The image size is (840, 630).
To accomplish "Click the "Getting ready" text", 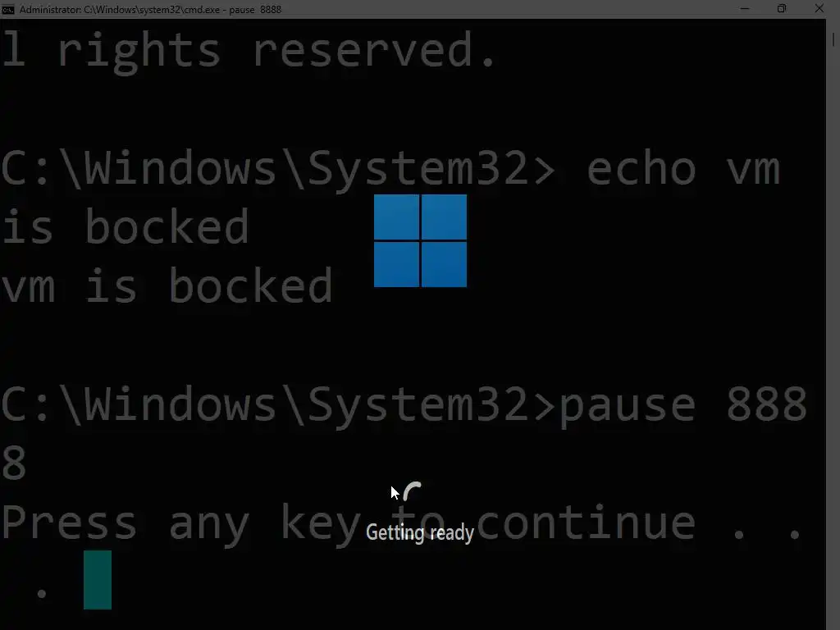I will click(420, 533).
